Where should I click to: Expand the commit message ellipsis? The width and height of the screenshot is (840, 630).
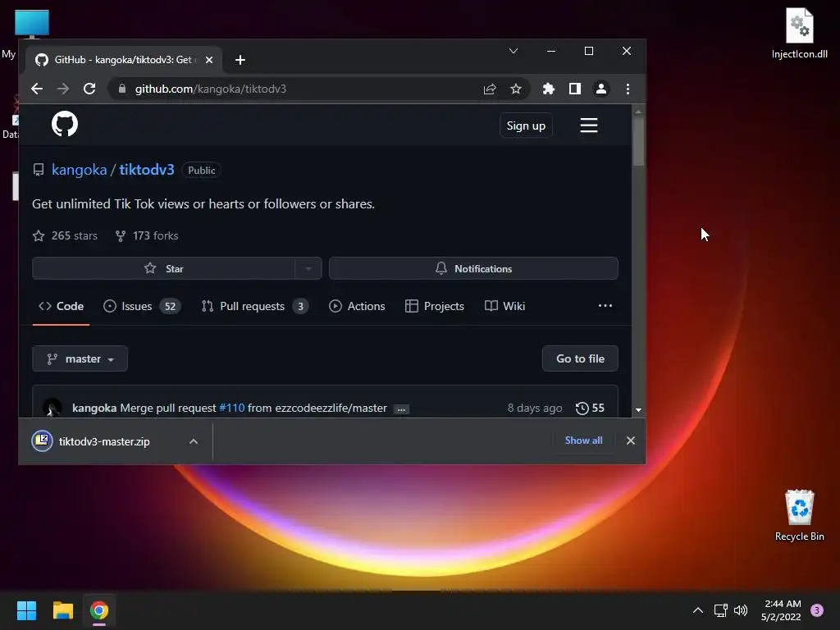401,409
